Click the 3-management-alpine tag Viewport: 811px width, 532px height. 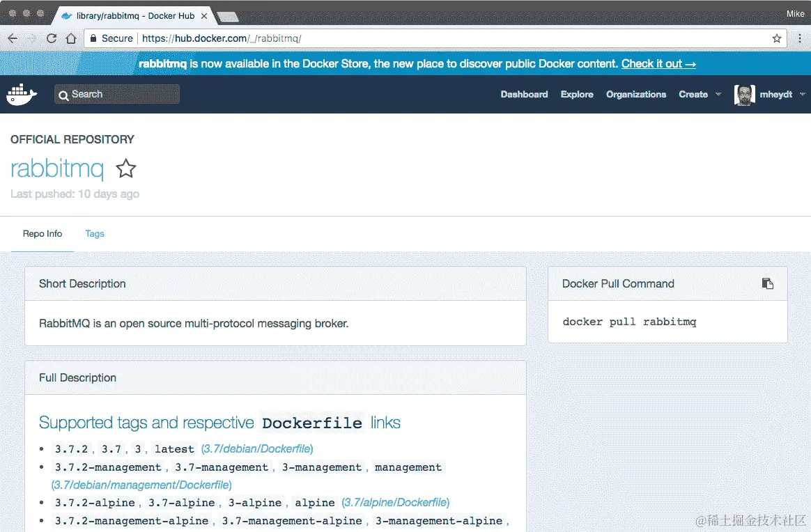(439, 521)
